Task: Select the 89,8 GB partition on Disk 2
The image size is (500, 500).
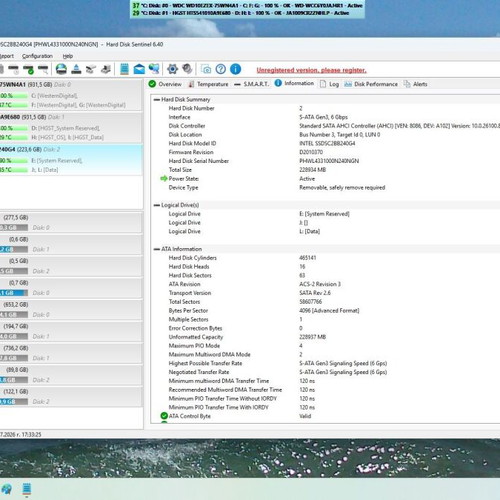Action: [x=71, y=375]
